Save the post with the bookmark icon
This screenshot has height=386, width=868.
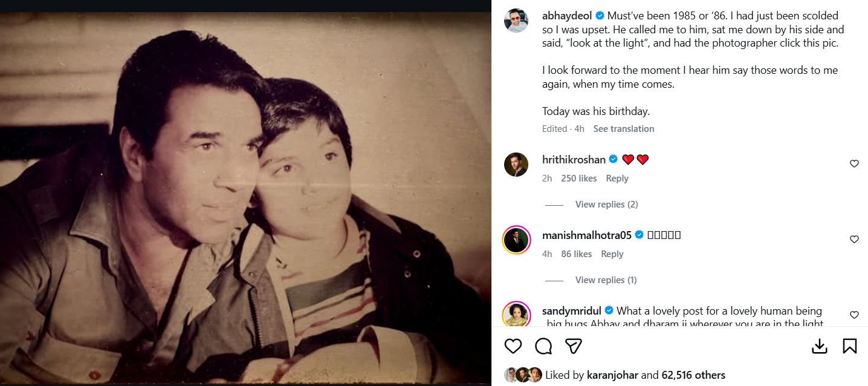(849, 345)
